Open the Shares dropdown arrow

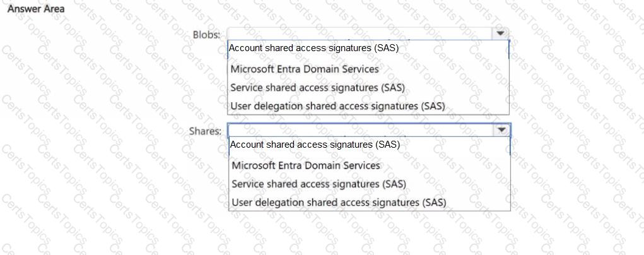[501, 130]
